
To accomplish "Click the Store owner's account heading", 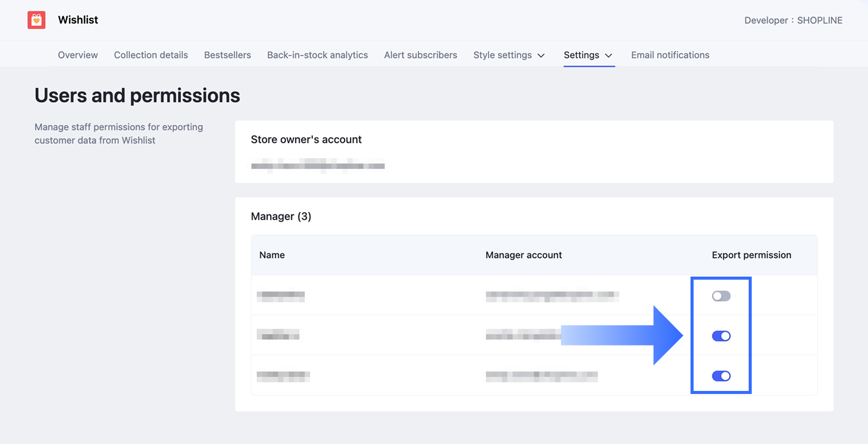I will [306, 139].
